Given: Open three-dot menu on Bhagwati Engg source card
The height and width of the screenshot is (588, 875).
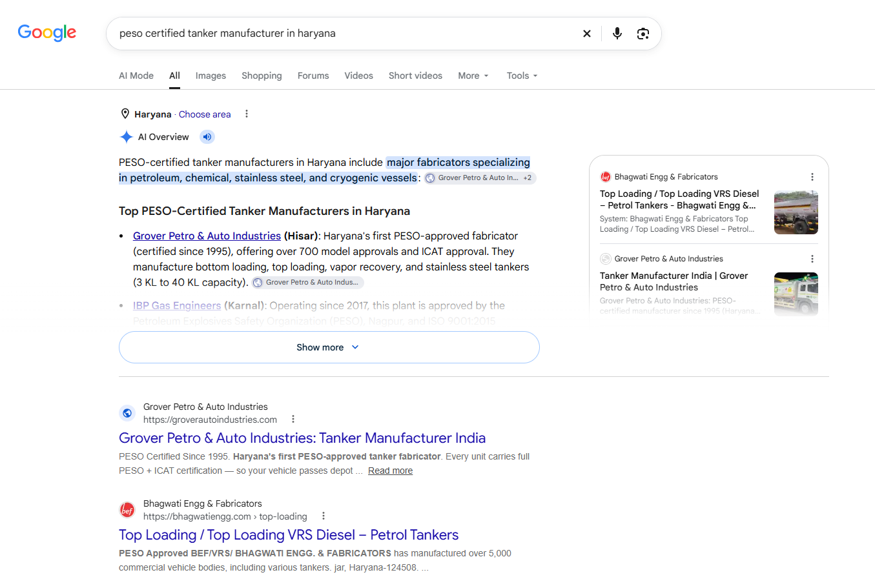Looking at the screenshot, I should pos(812,177).
